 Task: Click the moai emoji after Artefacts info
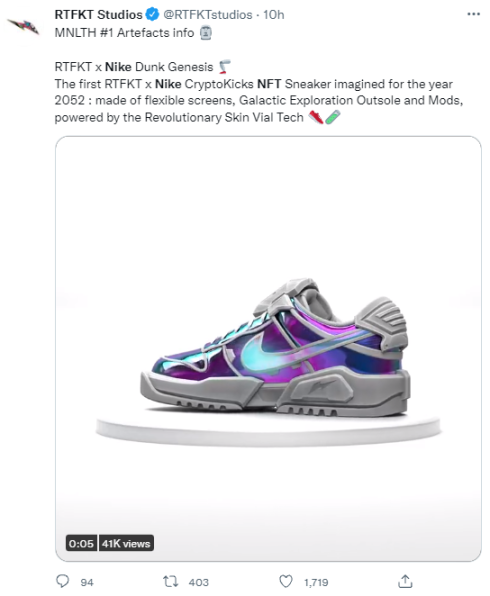pos(206,33)
